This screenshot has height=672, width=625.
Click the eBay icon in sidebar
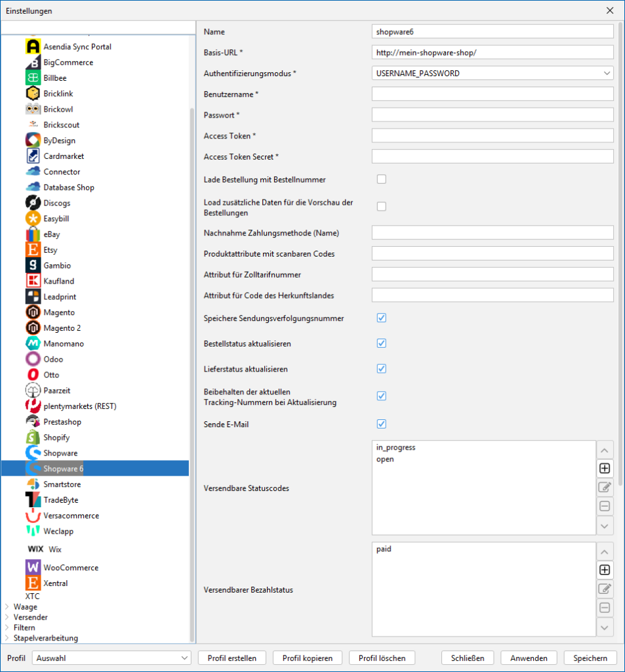coord(33,234)
